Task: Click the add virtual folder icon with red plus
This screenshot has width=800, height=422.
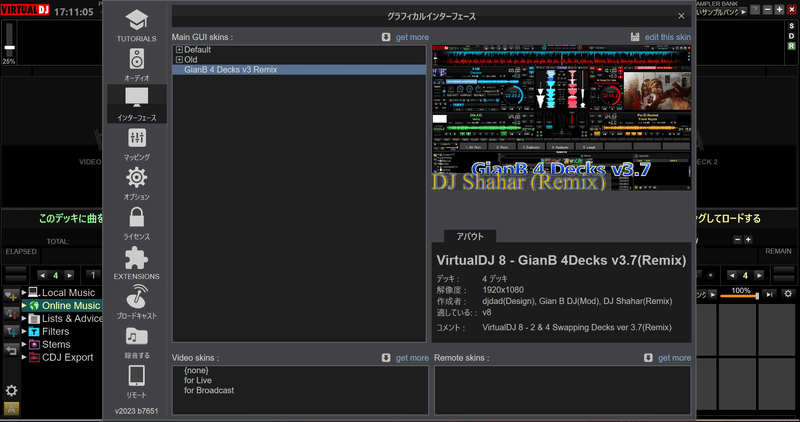Action: click(11, 314)
